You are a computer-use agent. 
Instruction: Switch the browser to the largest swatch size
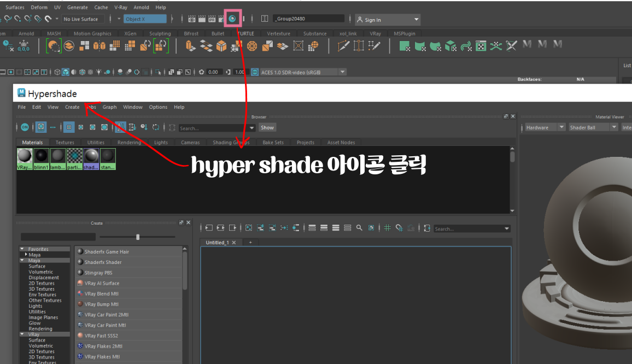click(104, 127)
